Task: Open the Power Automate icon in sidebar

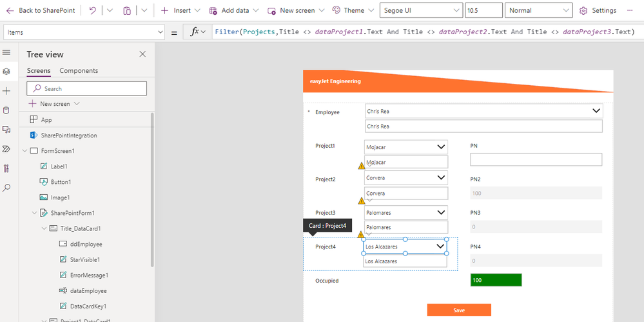Action: coord(6,149)
